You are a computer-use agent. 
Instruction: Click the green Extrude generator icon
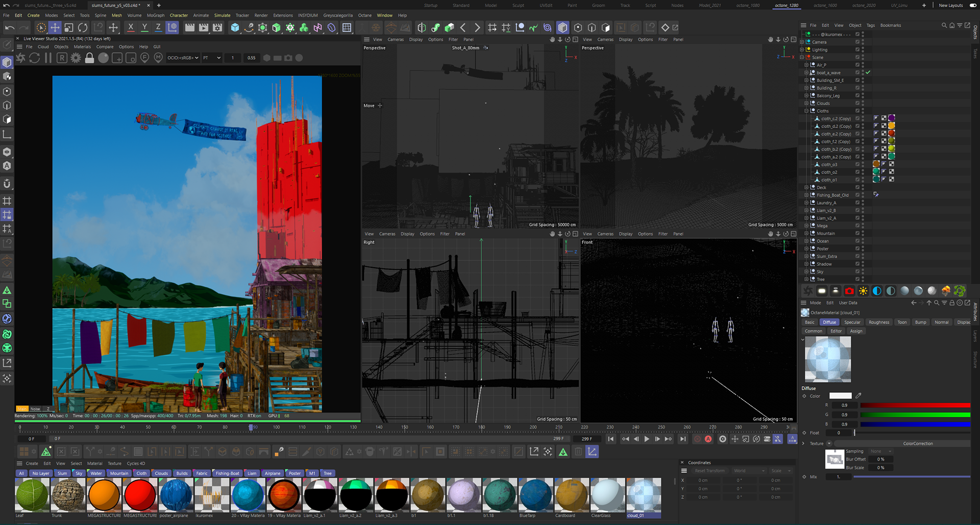coord(276,28)
